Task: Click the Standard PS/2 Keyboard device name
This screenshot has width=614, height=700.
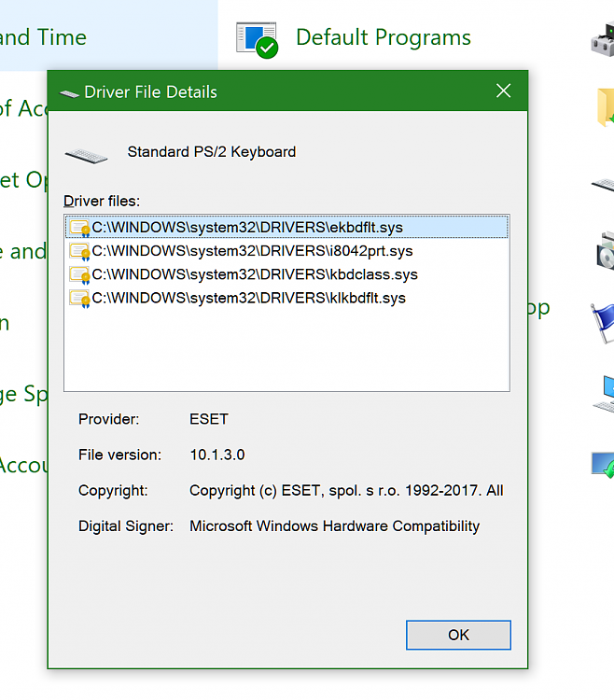Action: pos(212,152)
